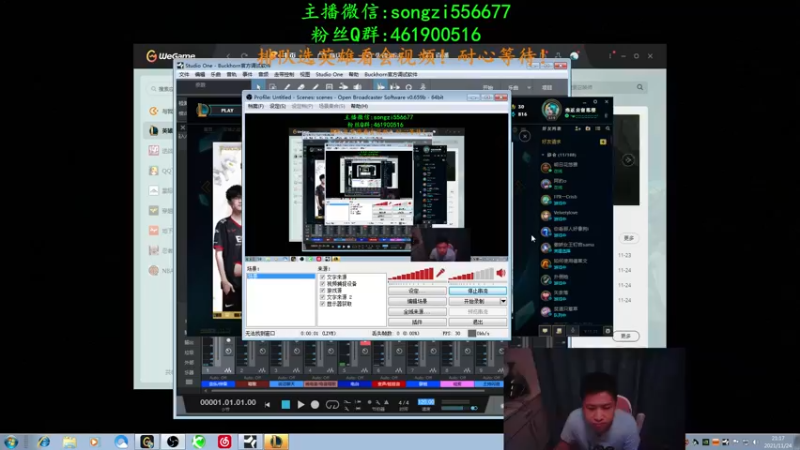Uncheck the 游戏源 source in OBS
Viewport: 800px width, 450px height.
coord(322,290)
